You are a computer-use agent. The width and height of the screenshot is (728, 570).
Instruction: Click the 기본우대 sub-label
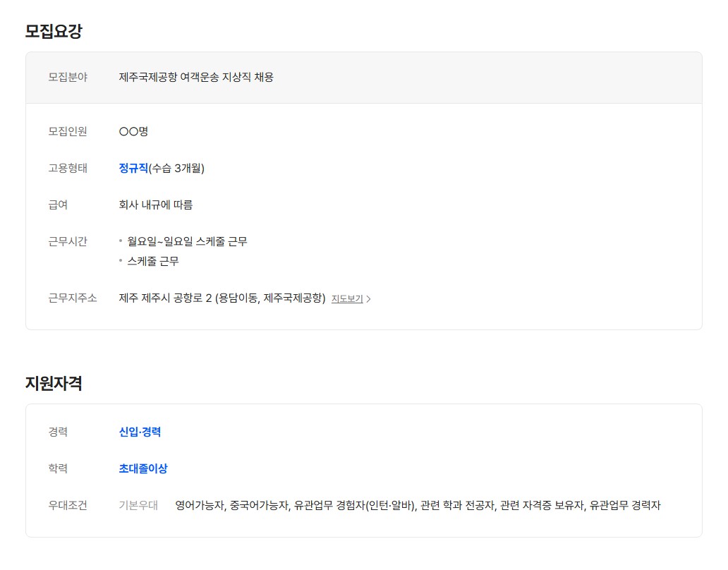click(138, 505)
